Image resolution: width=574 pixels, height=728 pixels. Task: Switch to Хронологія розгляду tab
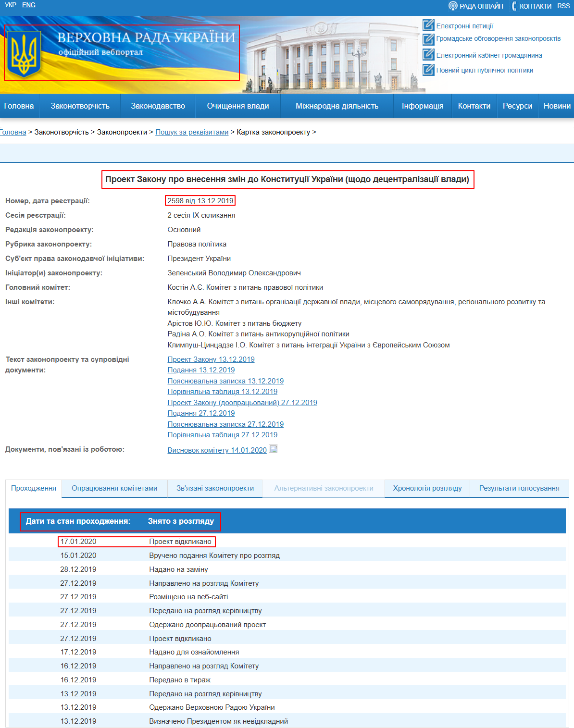coord(427,488)
